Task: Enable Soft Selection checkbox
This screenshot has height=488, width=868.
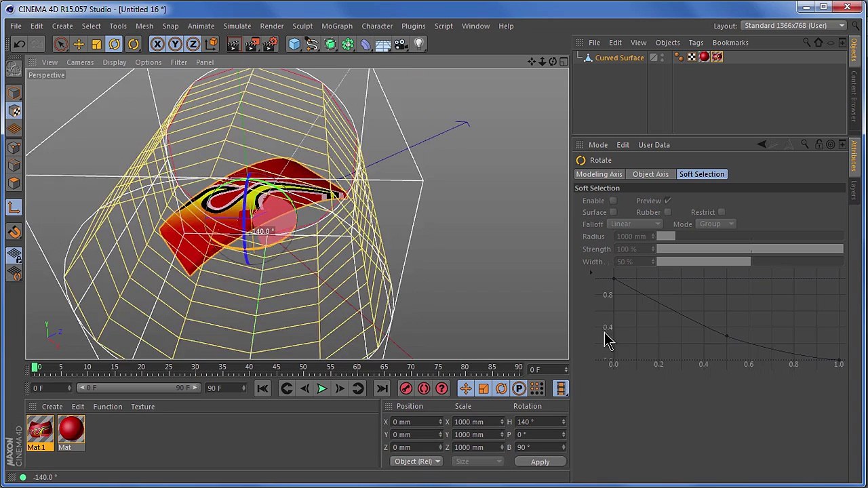Action: coord(613,201)
